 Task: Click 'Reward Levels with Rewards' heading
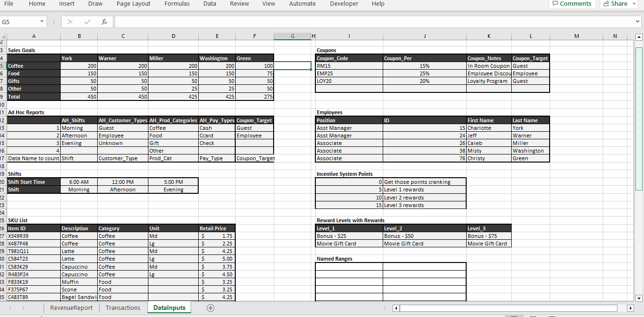pos(350,220)
